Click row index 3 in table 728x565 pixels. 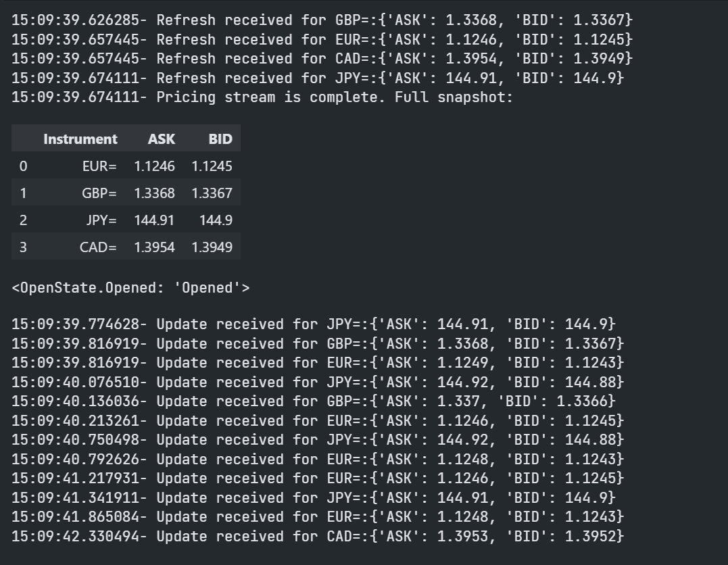tap(23, 247)
